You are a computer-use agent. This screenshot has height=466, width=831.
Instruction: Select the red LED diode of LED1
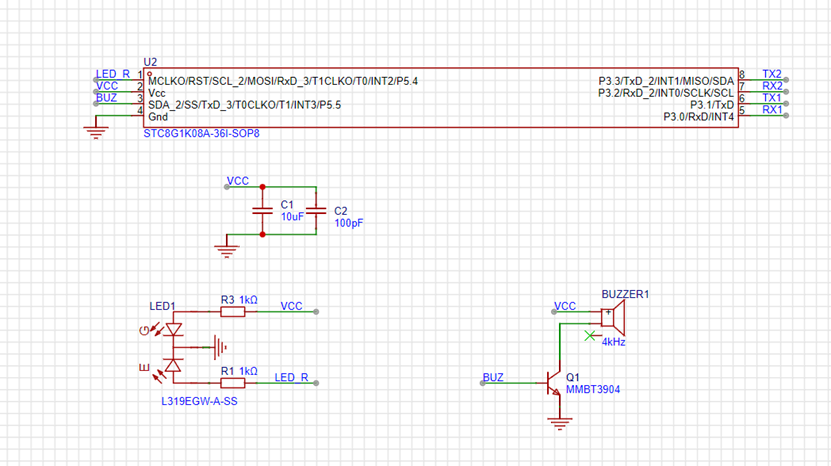point(173,365)
